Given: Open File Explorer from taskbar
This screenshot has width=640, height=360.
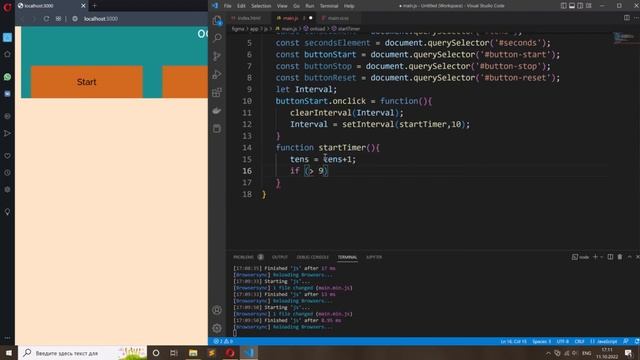Looking at the screenshot, I should 193,353.
